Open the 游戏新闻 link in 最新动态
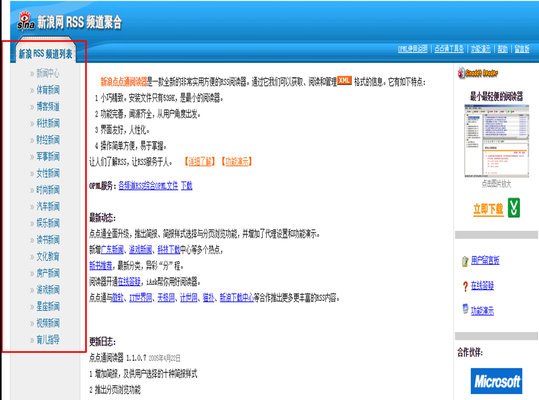Image resolution: width=539 pixels, height=400 pixels. [x=140, y=249]
